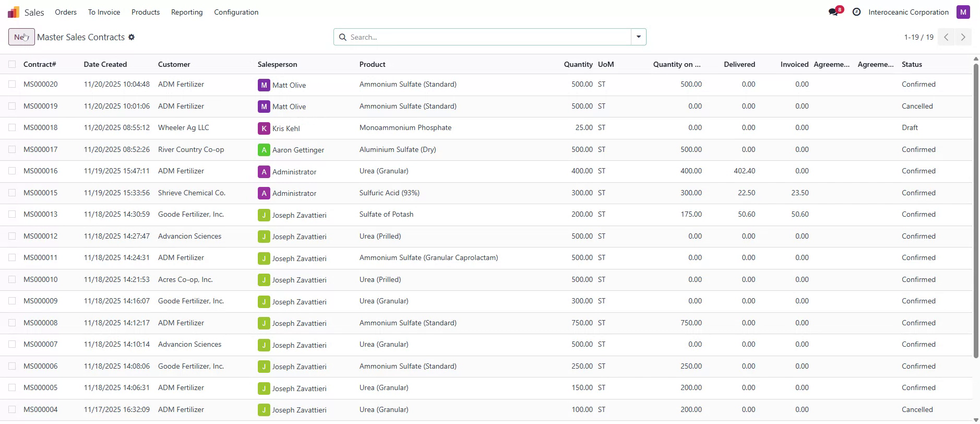Viewport: 980px width, 424px height.
Task: Open the Reporting menu
Action: tap(187, 12)
